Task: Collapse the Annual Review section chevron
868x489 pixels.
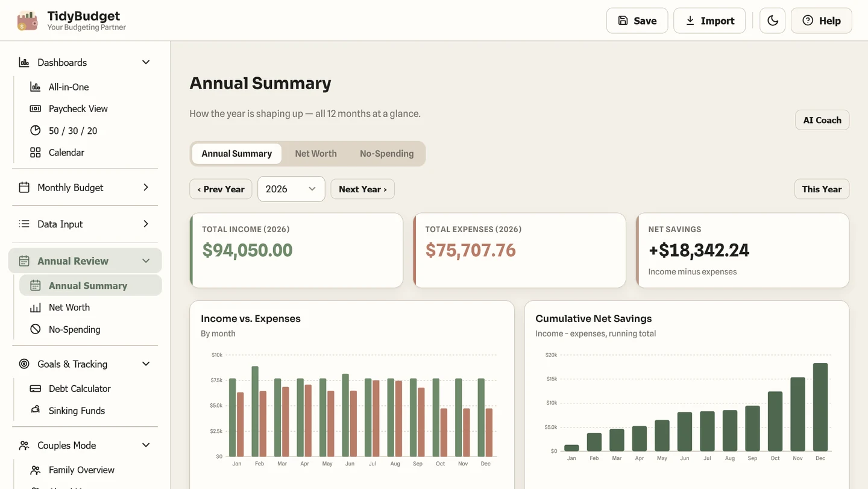Action: [146, 261]
